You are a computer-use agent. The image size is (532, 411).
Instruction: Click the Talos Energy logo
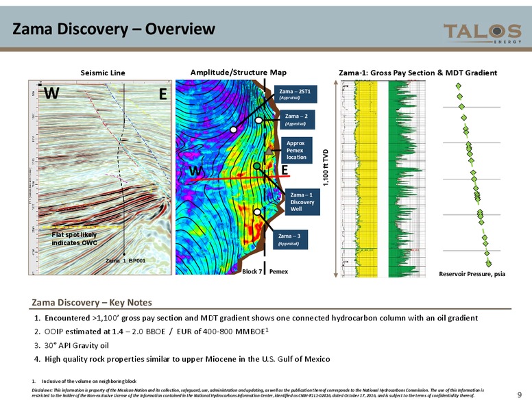tap(483, 34)
